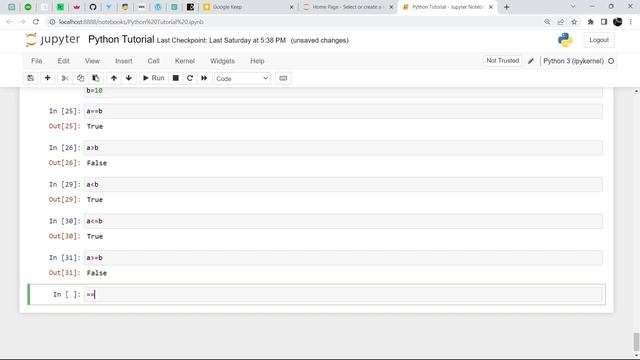Select the cell containing a==b
Screen dimensions: 640x360
click(x=343, y=111)
